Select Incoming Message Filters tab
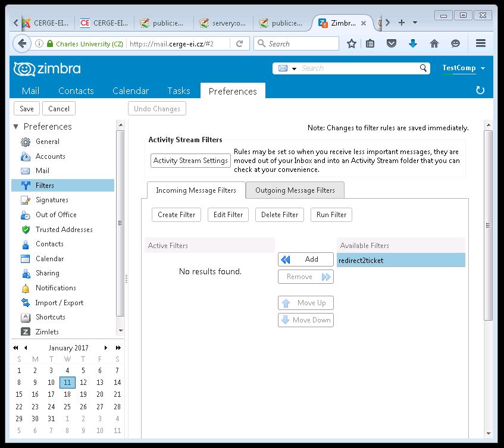The image size is (504, 448). pos(196,190)
